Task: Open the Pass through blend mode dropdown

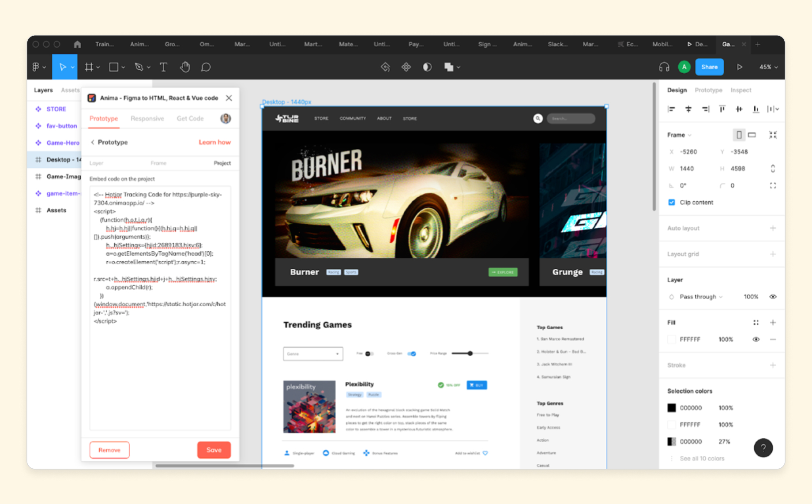Action: point(701,297)
